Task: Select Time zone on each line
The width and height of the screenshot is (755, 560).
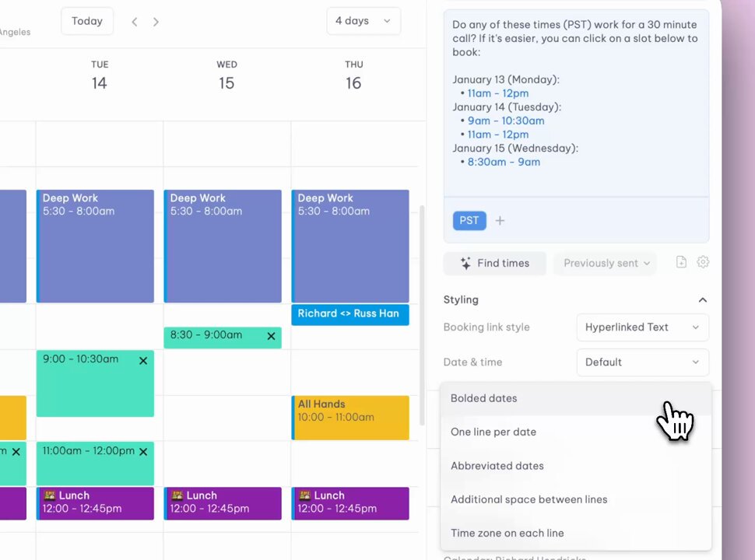Action: pyautogui.click(x=576, y=533)
